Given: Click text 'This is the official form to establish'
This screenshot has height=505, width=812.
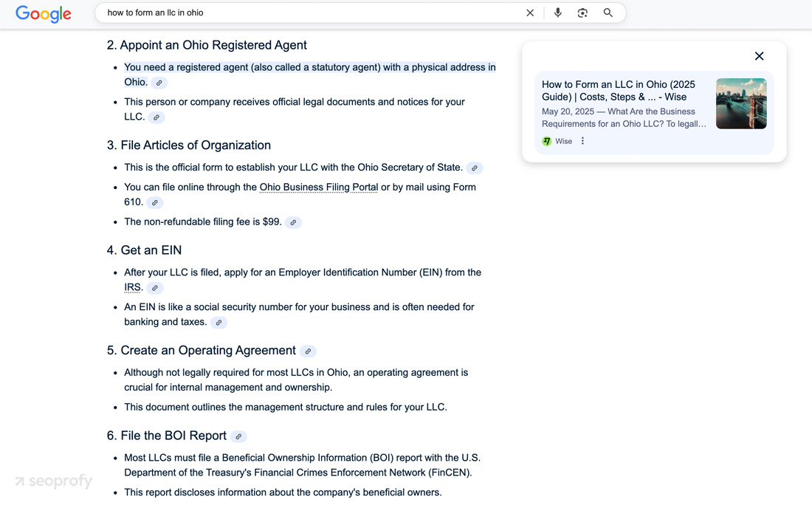Looking at the screenshot, I should [x=199, y=168].
